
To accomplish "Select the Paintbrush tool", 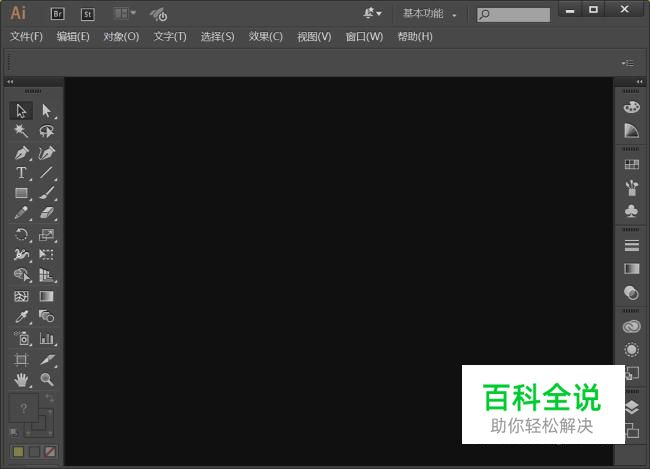I will coord(46,193).
